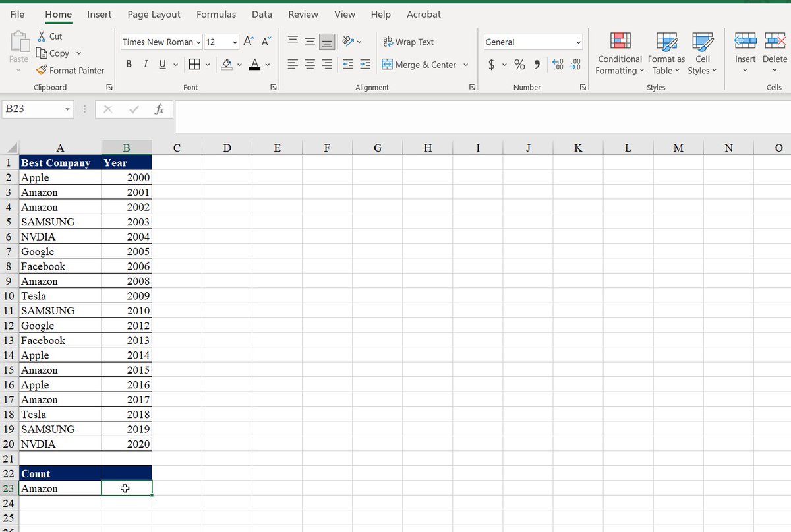Decrease the cell indent
The width and height of the screenshot is (791, 532).
point(348,65)
